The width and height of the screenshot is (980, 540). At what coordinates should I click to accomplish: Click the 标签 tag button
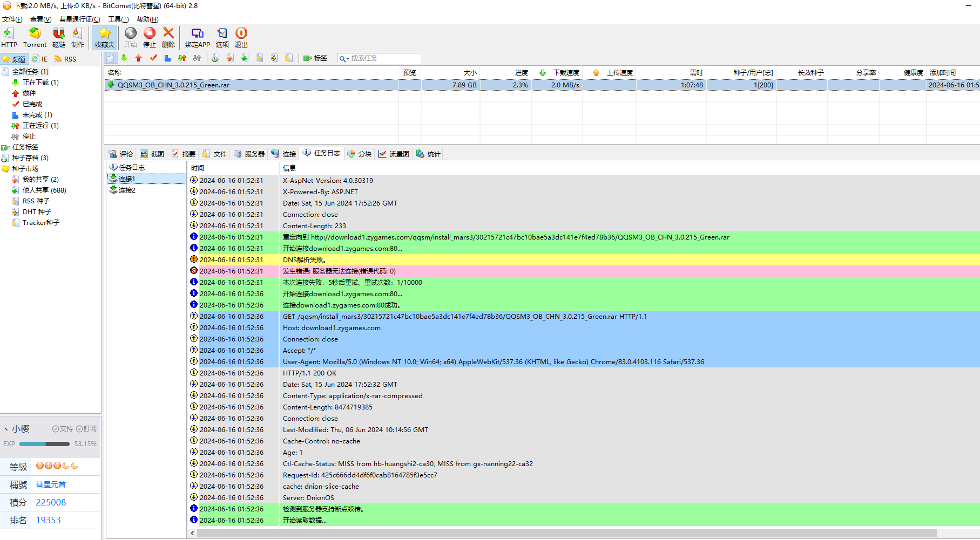coord(315,58)
